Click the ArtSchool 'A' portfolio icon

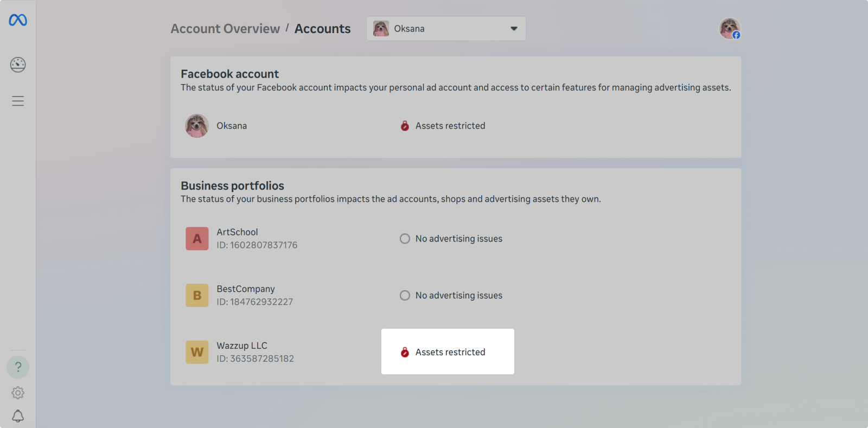(x=197, y=239)
